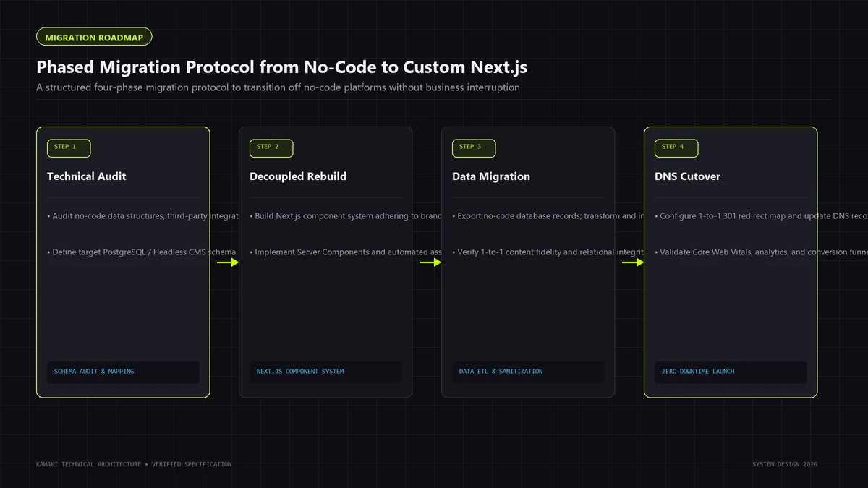Click the SCHEMA AUDIT & MAPPING tag
This screenshot has width=868, height=488.
tap(123, 372)
